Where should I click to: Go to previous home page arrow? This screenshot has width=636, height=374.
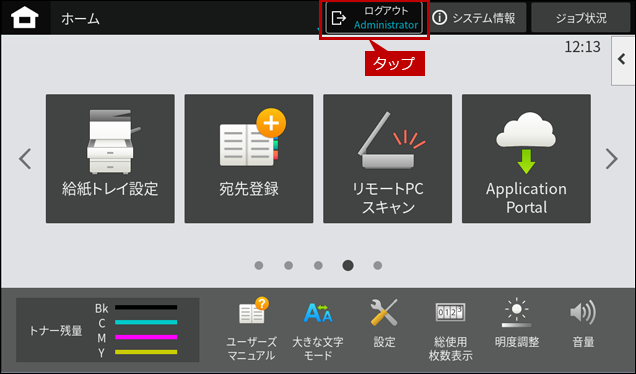pos(25,159)
